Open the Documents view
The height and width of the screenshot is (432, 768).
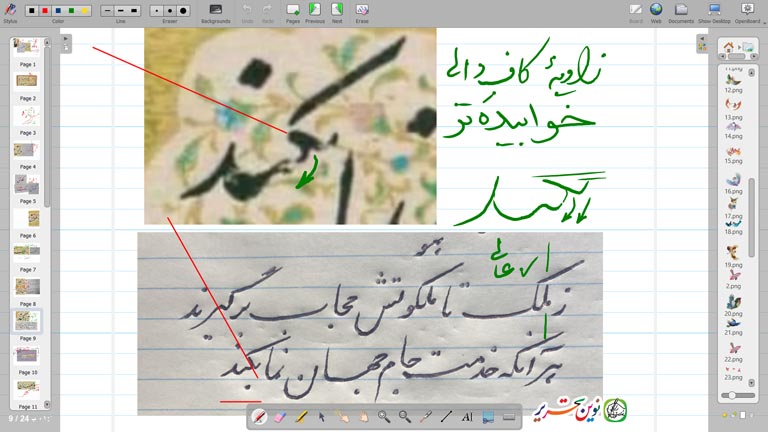pos(681,11)
